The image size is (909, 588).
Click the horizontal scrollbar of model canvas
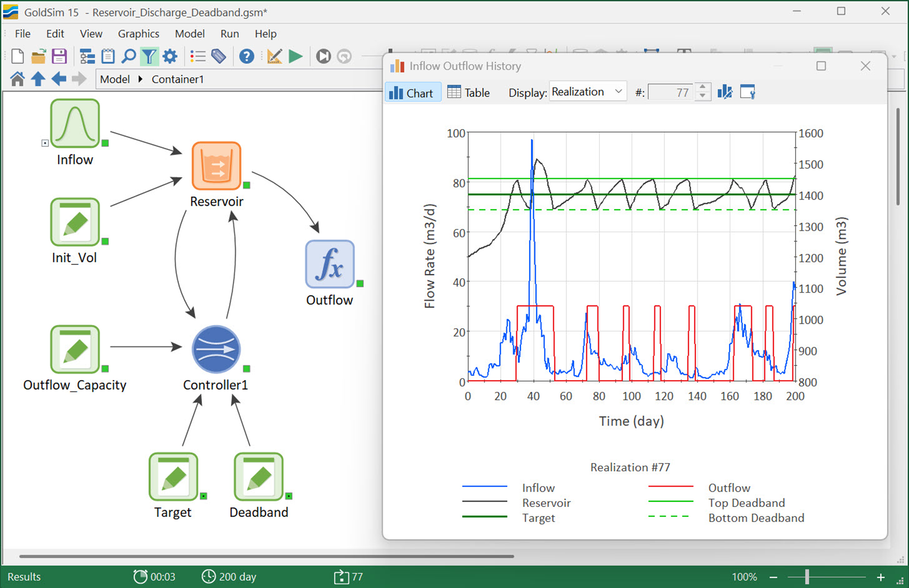click(267, 556)
